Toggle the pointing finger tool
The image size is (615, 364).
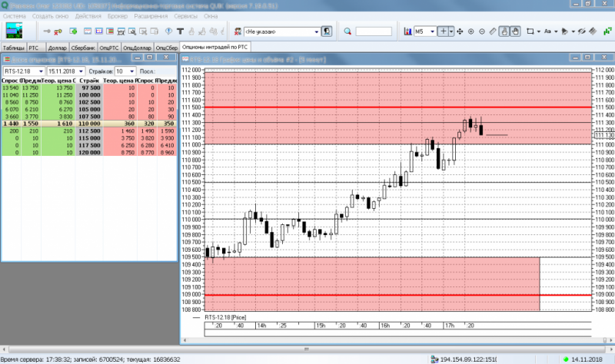pos(504,31)
